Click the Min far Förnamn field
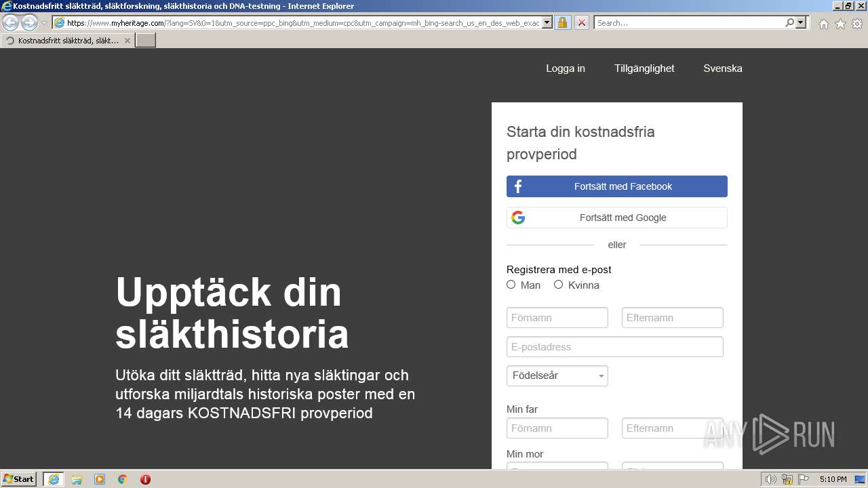The width and height of the screenshot is (868, 488). pyautogui.click(x=557, y=428)
